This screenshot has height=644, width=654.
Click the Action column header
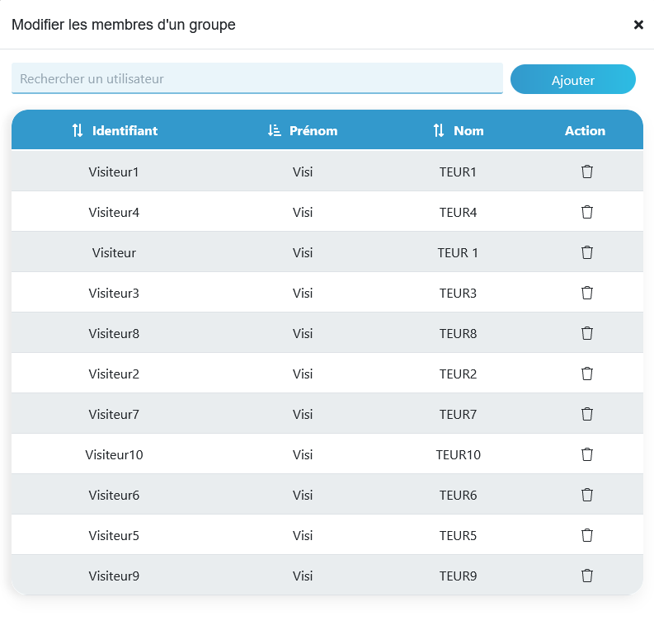point(585,130)
